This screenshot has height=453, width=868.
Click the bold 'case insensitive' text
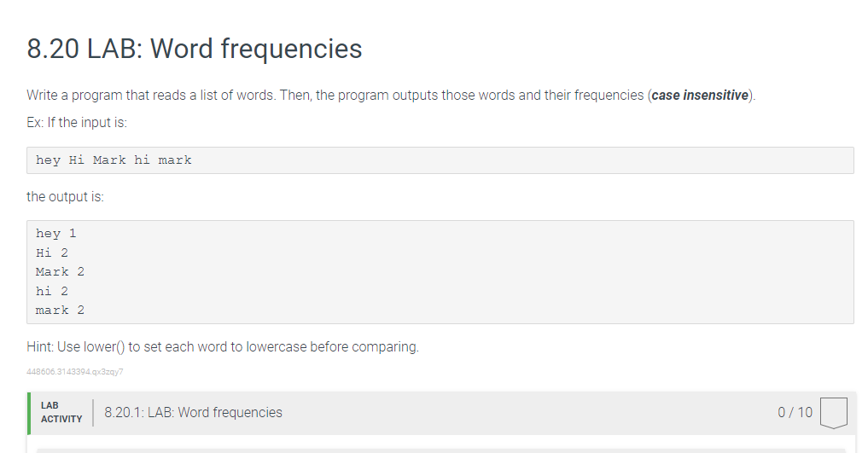coord(700,96)
